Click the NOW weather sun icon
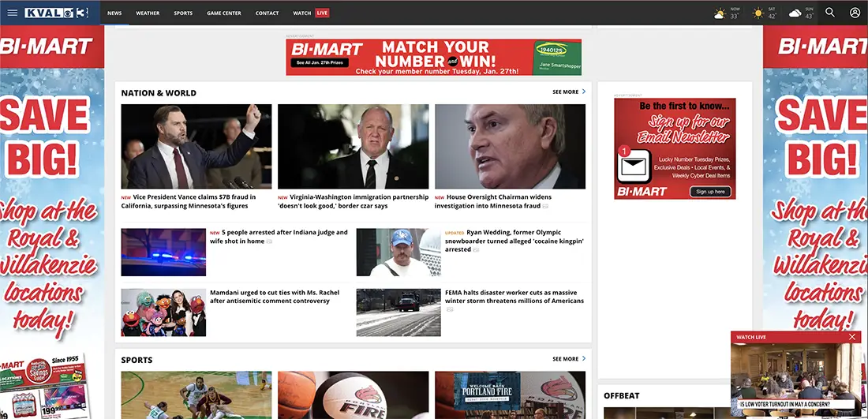Viewport: 868px width, 419px height. point(720,13)
